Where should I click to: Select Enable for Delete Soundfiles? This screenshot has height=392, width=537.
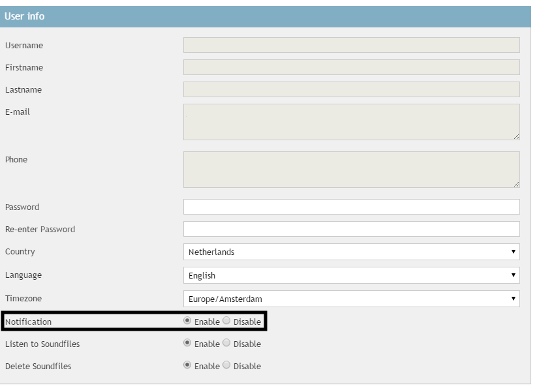click(189, 365)
